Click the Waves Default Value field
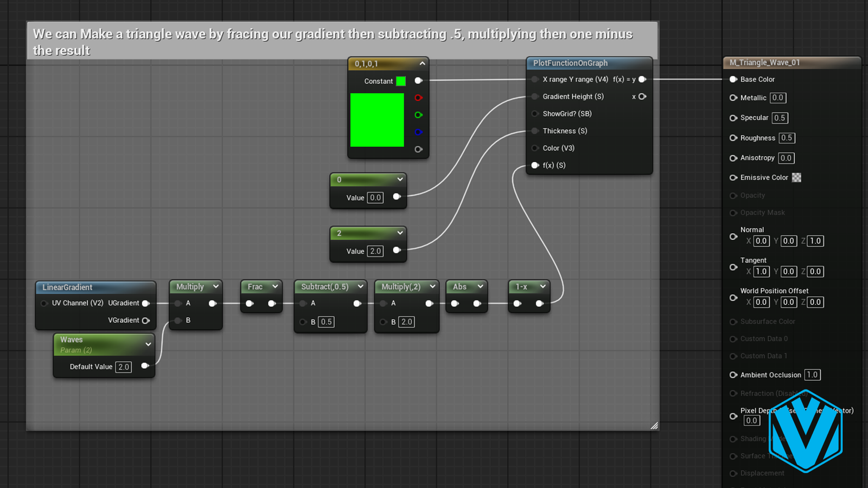The height and width of the screenshot is (488, 868). [x=124, y=367]
